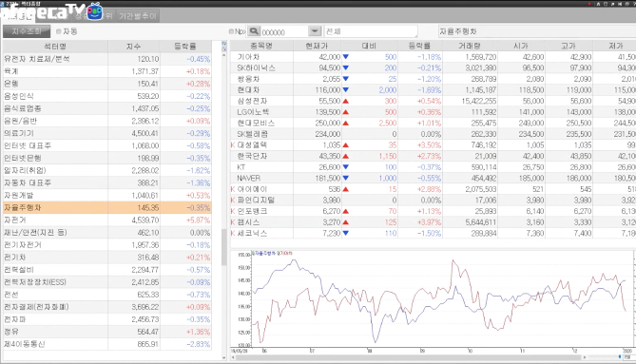This screenshot has height=364, width=636.
Task: Sort by the 섹터명 column header
Action: point(55,47)
